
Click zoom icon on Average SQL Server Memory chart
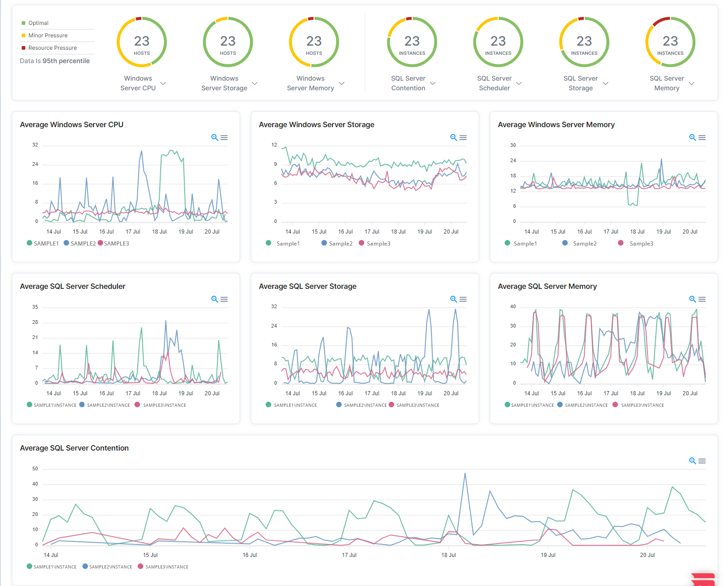coord(693,299)
